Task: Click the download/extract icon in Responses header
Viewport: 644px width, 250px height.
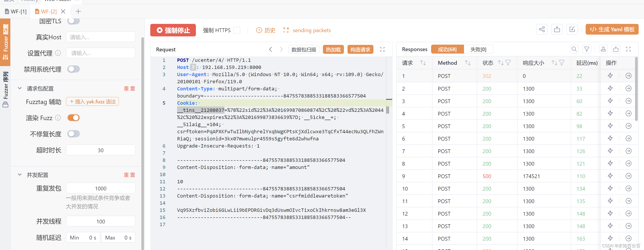Action: click(603, 49)
